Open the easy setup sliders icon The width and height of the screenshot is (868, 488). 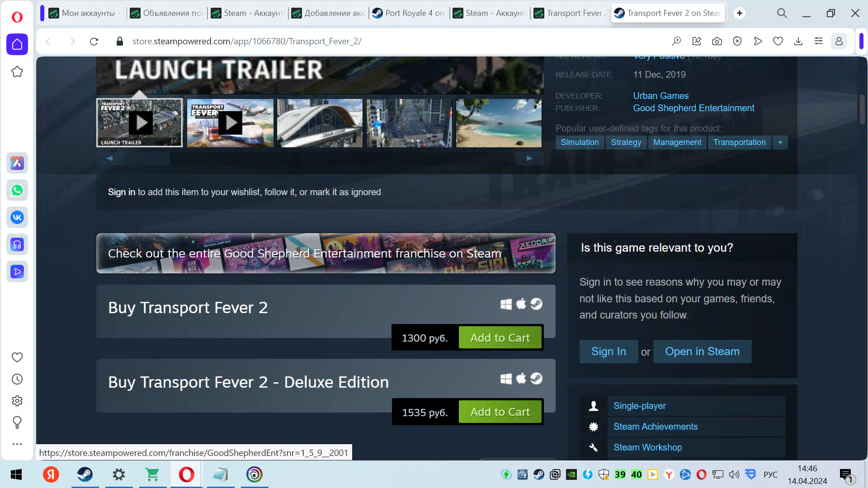[819, 42]
